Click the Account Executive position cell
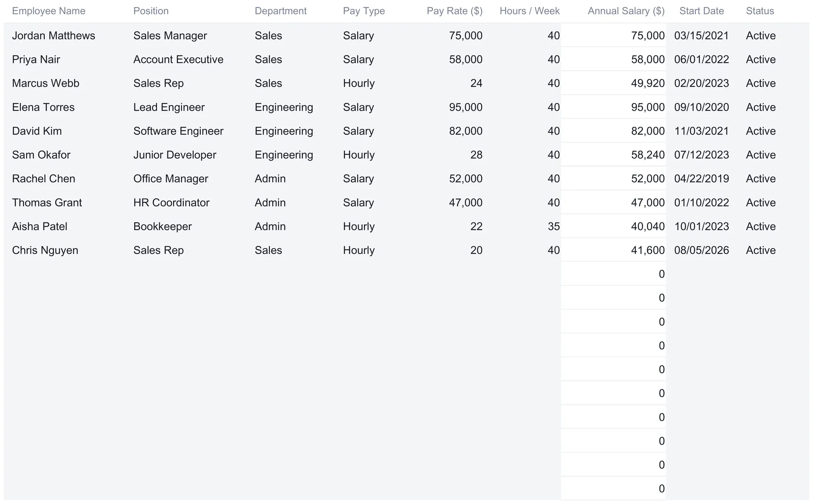This screenshot has height=504, width=813. click(178, 60)
